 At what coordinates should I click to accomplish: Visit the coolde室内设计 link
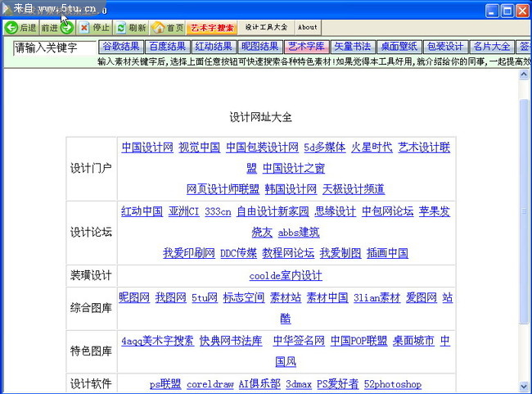(286, 275)
